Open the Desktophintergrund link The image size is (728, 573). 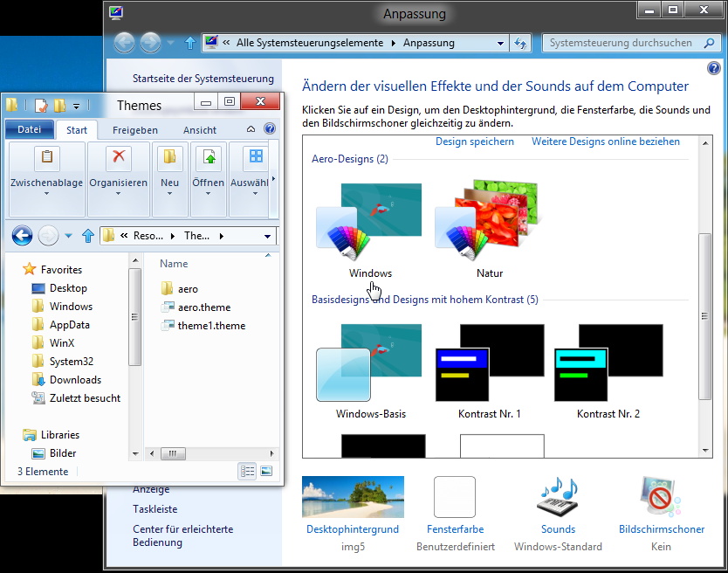[353, 528]
